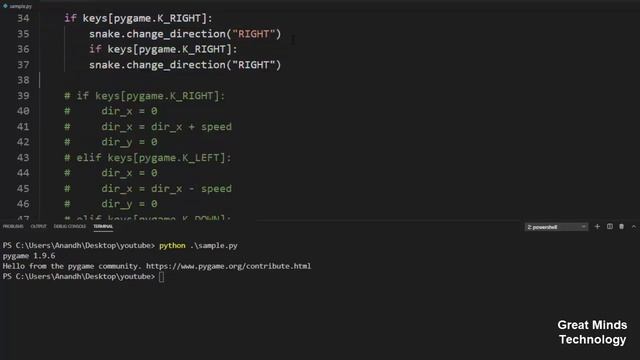The height and width of the screenshot is (360, 640).
Task: Click line number 39 in gutter
Action: click(x=23, y=96)
